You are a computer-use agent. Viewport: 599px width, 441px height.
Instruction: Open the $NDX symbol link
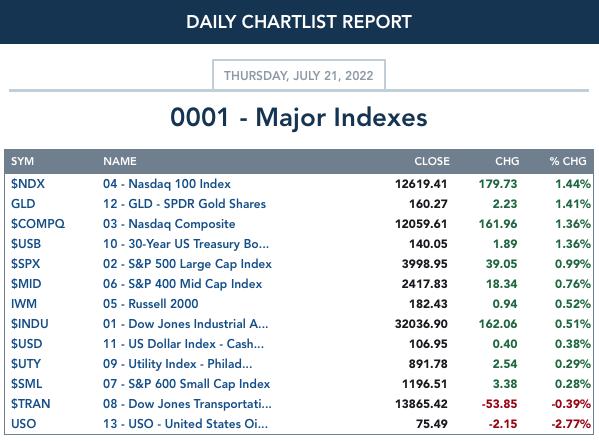tap(28, 184)
